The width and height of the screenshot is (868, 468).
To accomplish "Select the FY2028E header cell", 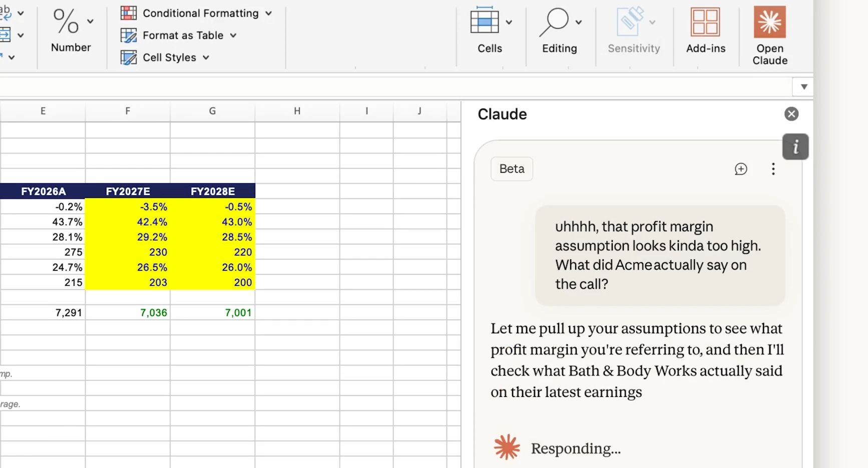I will (213, 191).
